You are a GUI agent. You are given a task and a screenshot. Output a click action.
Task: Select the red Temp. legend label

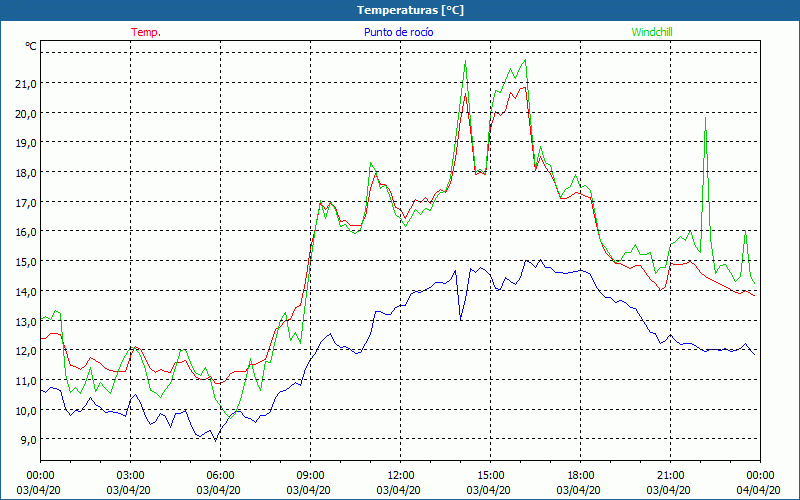tap(146, 32)
